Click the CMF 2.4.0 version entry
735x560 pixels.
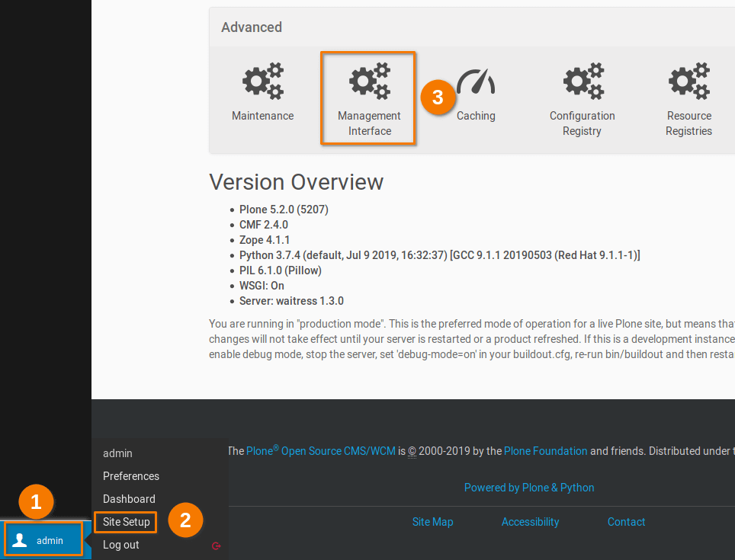coord(264,225)
